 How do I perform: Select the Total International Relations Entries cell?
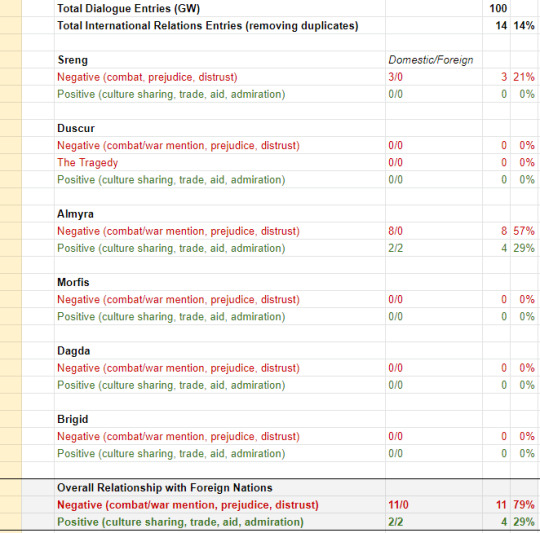point(220,25)
